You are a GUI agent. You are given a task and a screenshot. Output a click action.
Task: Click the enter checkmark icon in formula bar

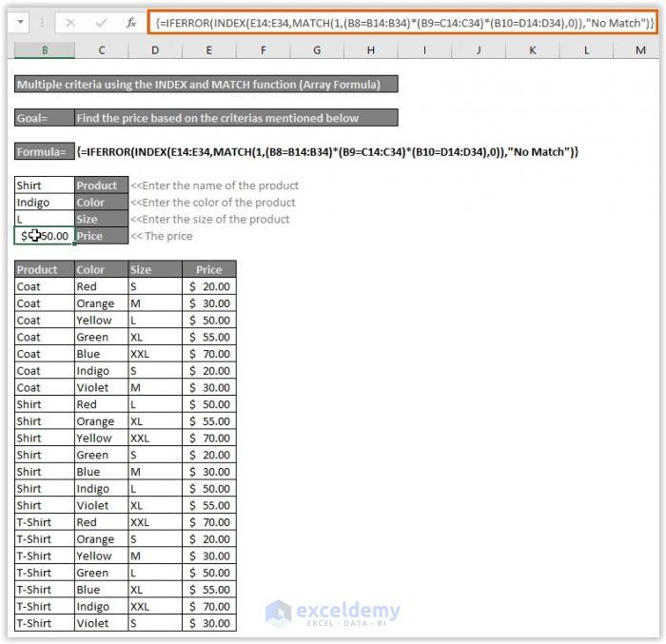point(101,23)
